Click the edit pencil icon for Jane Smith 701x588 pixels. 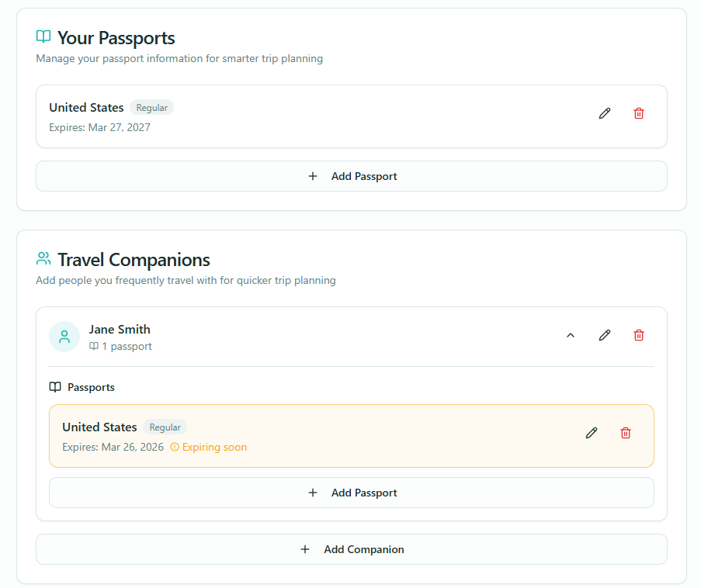[605, 335]
